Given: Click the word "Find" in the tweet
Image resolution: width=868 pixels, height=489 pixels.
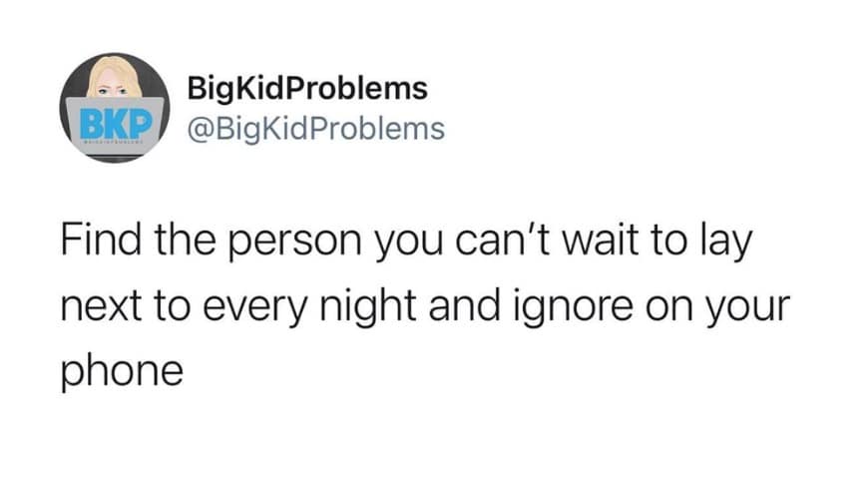Looking at the screenshot, I should coord(101,240).
